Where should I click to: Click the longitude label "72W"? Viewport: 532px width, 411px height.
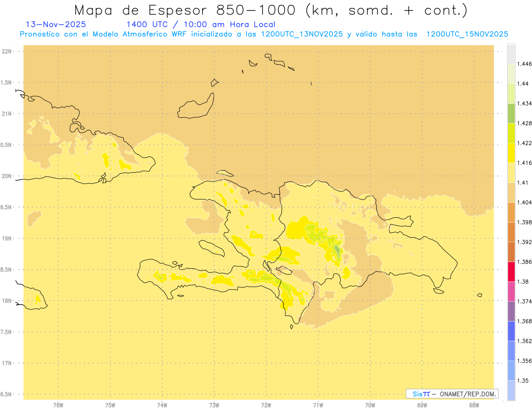click(x=266, y=405)
